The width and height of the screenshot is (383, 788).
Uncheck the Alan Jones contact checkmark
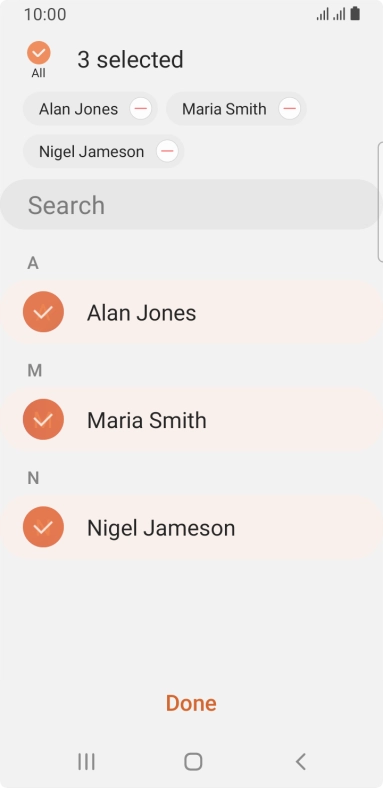(43, 312)
